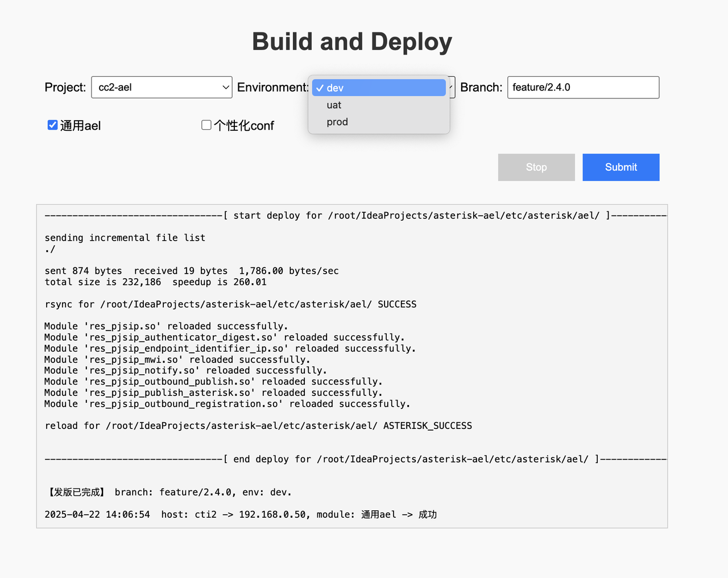Click the checkmark icon beside dev

point(320,88)
